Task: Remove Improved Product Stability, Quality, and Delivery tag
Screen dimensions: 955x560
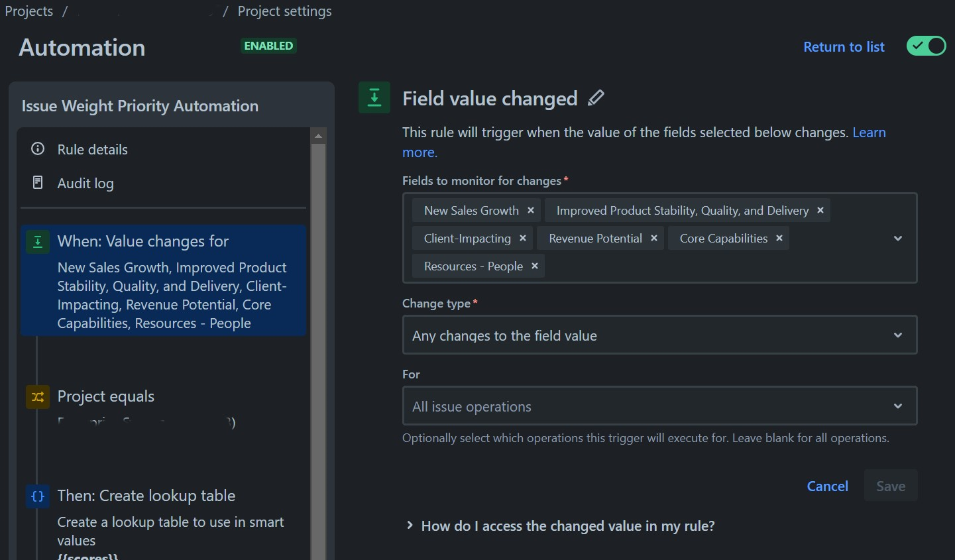Action: [x=820, y=210]
